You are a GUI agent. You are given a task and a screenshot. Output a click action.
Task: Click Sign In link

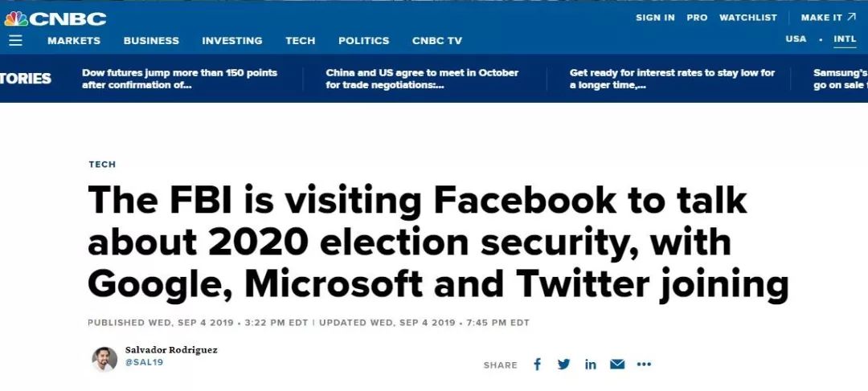(655, 18)
